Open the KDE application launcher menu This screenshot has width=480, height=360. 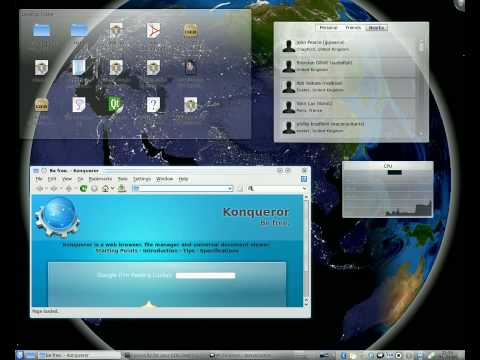[x=19, y=355]
